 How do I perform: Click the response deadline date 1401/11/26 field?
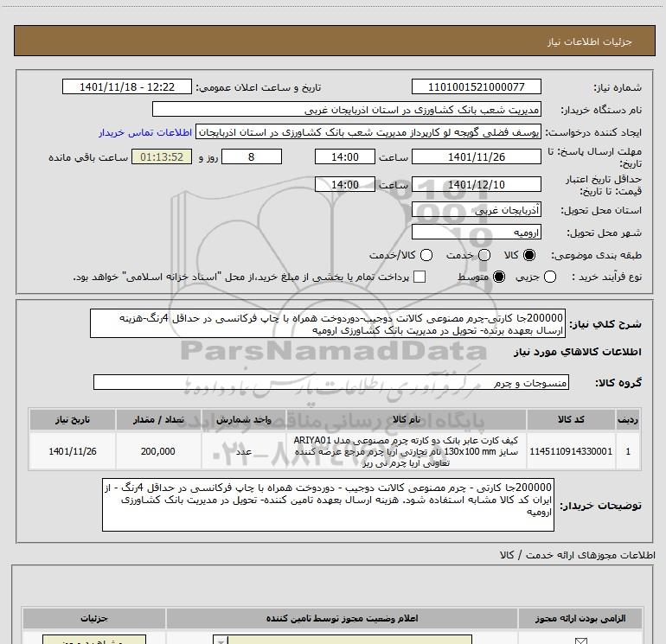[476, 156]
